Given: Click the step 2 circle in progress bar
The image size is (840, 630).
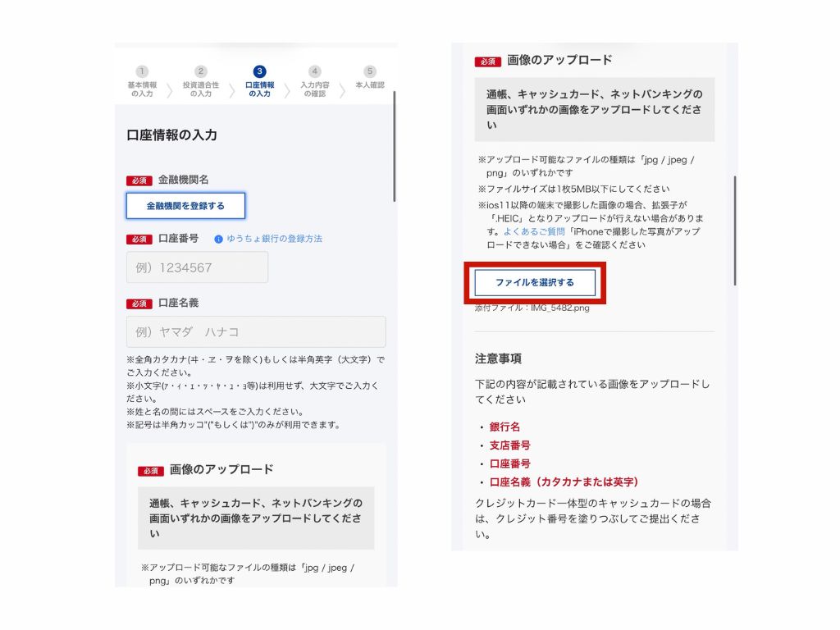Looking at the screenshot, I should [x=201, y=72].
